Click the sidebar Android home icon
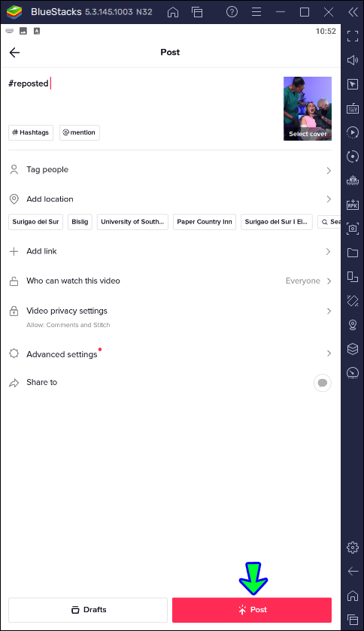The height and width of the screenshot is (631, 364). pos(353,595)
